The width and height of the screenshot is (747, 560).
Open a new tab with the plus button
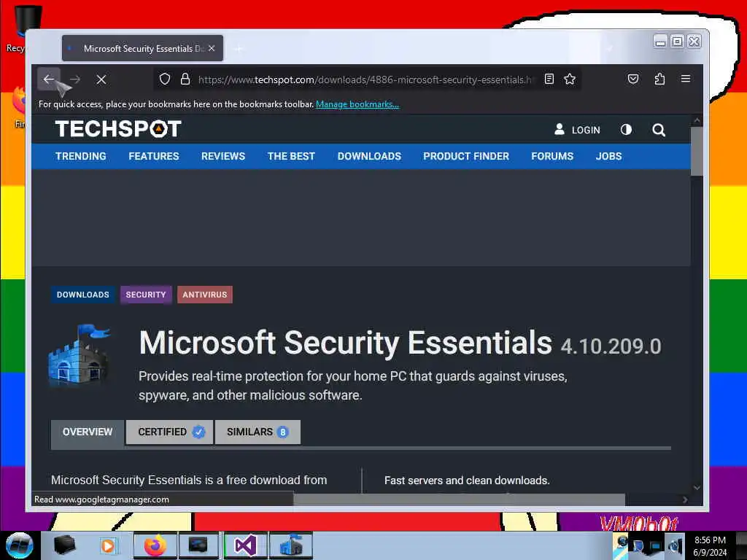tap(239, 48)
